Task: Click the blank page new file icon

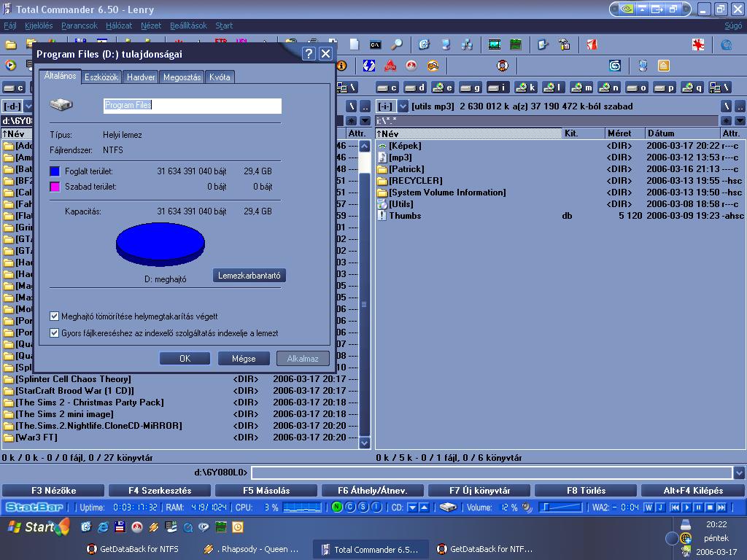Action: pos(355,44)
